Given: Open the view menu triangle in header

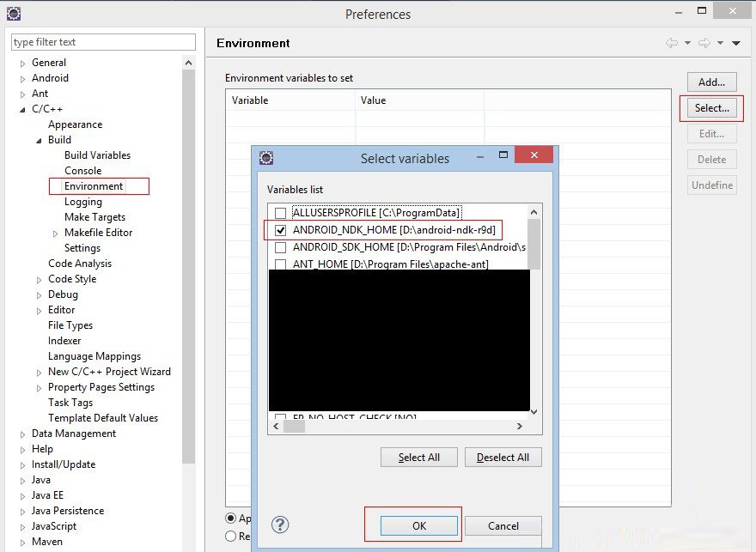Looking at the screenshot, I should [x=736, y=43].
